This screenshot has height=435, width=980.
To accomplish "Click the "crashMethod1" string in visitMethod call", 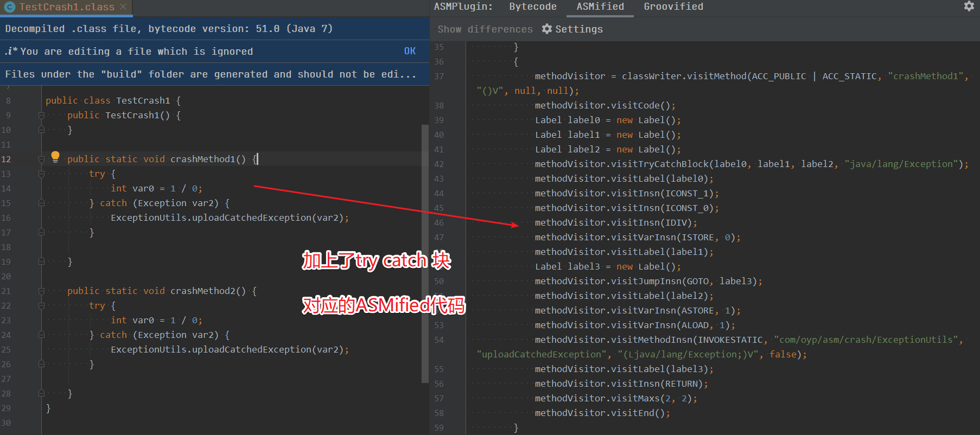I will pos(925,76).
